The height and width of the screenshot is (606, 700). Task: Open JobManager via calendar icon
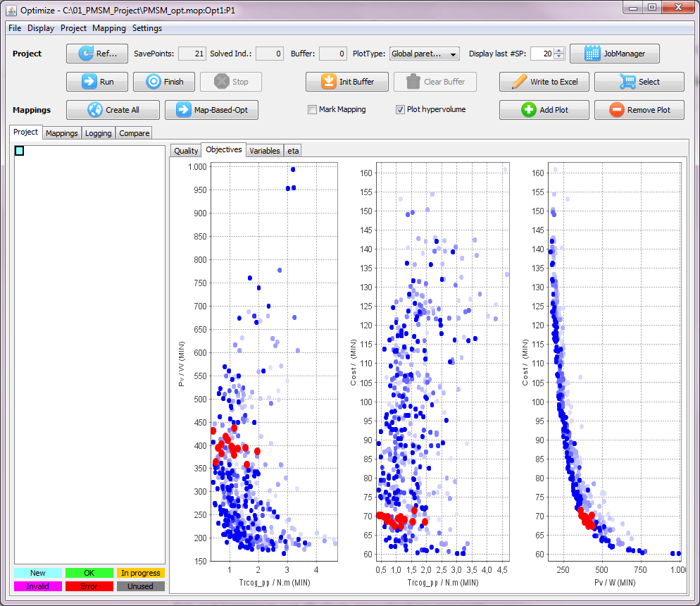coord(592,54)
